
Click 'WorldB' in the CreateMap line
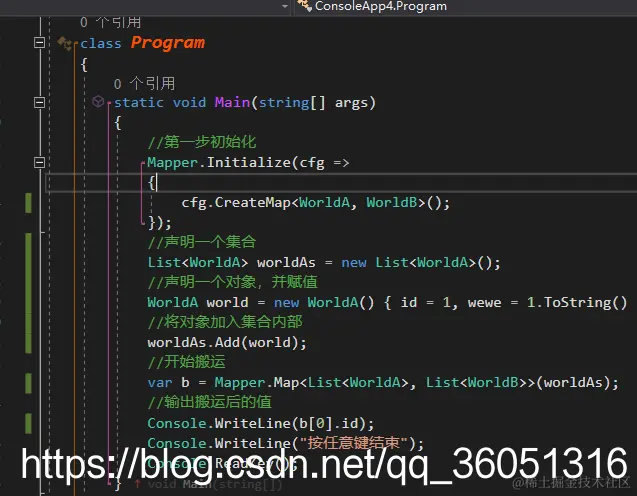click(392, 202)
